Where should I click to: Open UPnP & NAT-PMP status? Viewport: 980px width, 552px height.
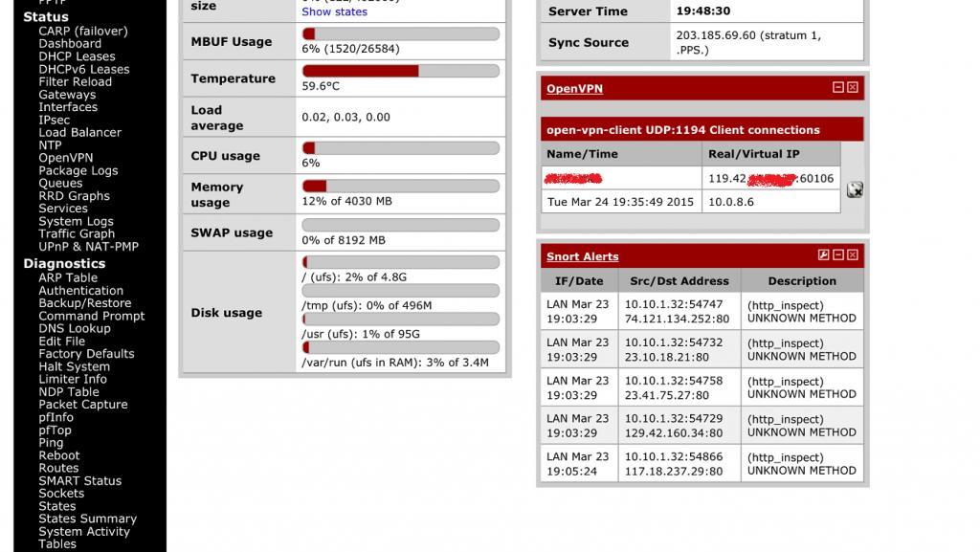88,247
